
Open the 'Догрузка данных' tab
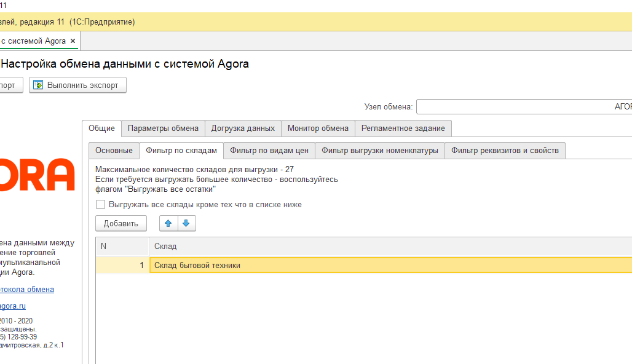(243, 129)
